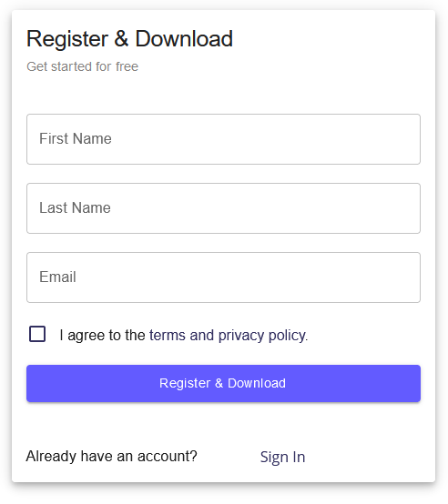Focus the Last Name text box

(x=223, y=208)
